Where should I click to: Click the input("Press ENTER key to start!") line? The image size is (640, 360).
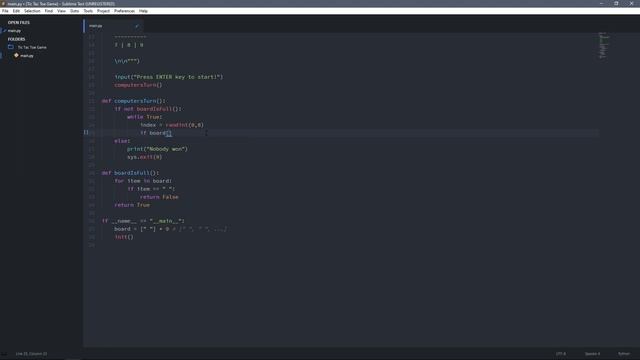pyautogui.click(x=169, y=77)
